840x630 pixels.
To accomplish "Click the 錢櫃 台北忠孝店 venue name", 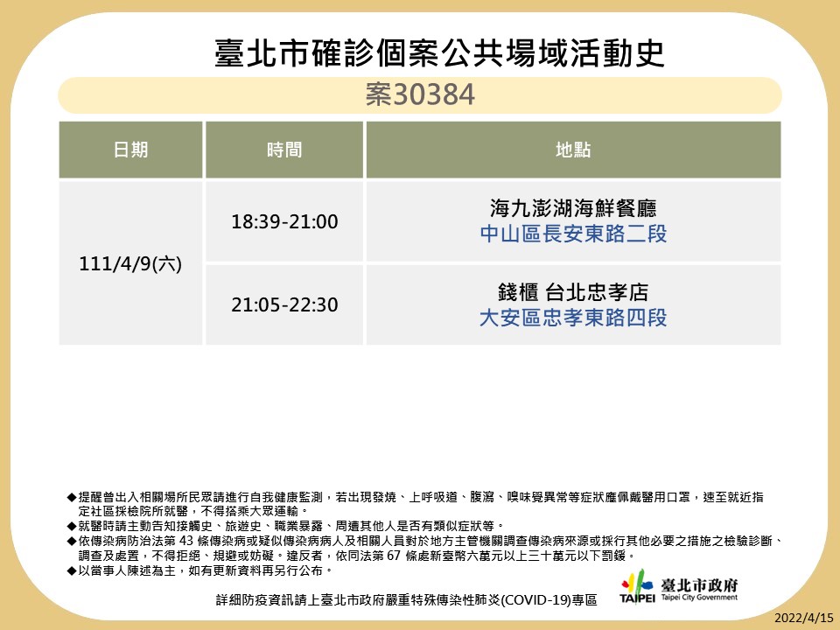I will coord(573,291).
